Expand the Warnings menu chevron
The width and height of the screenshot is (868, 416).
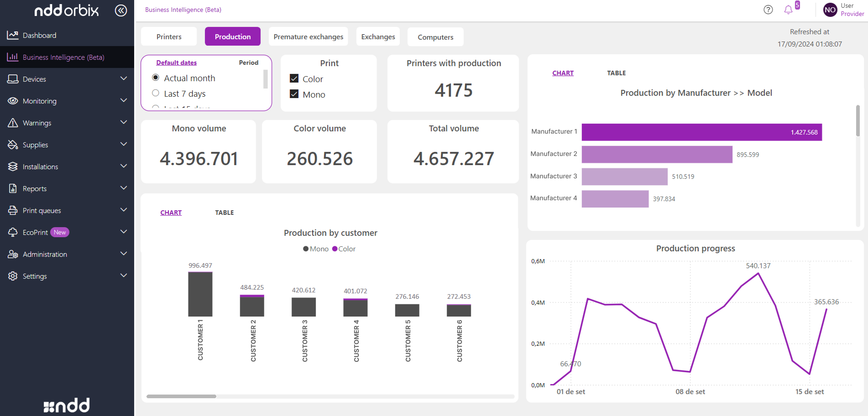click(124, 122)
